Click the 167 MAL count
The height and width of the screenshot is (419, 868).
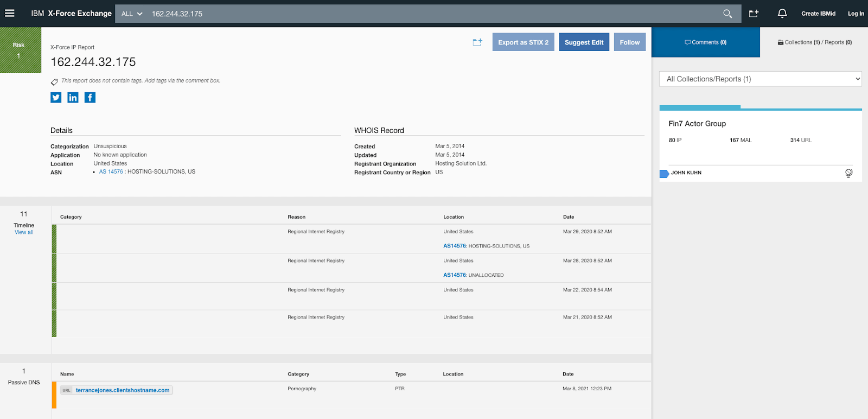pyautogui.click(x=741, y=141)
